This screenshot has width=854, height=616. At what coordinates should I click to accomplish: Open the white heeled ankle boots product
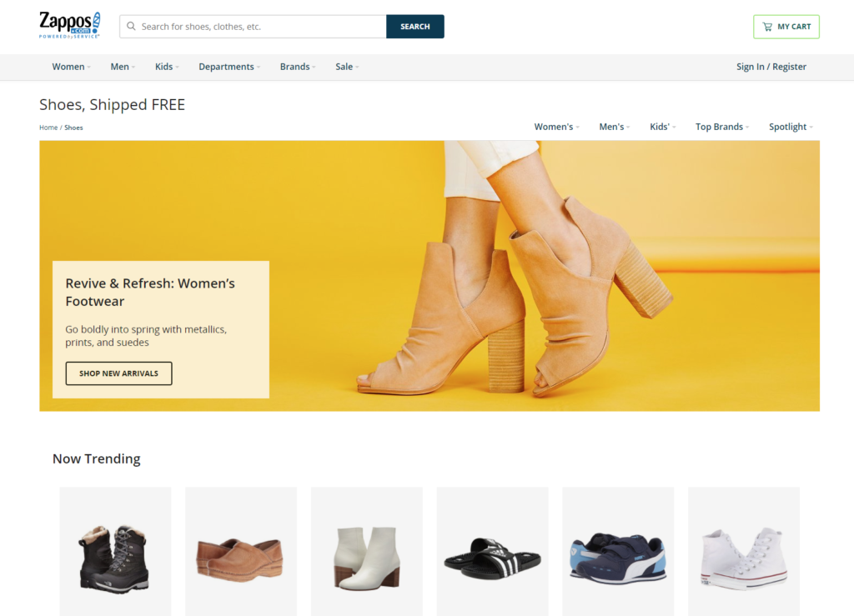367,552
